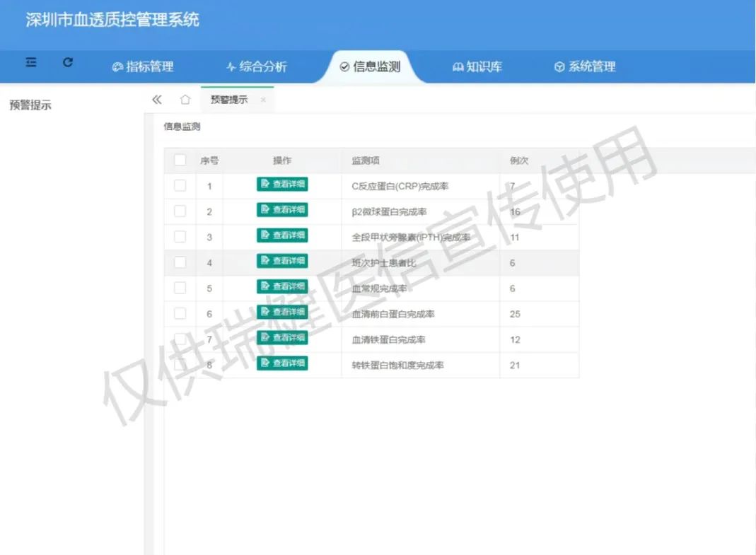
Task: Click the 操作 column header
Action: click(282, 160)
